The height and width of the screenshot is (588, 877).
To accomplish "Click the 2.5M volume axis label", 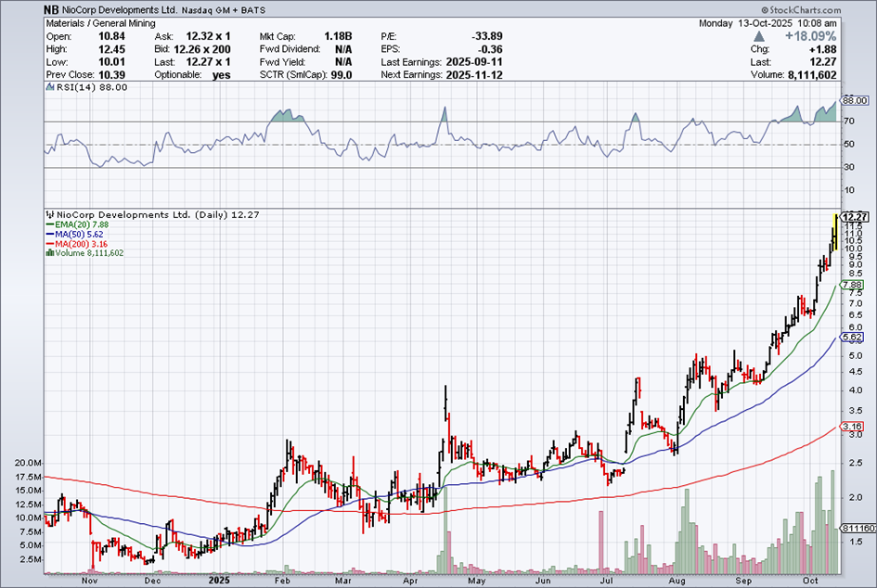I will click(x=31, y=559).
